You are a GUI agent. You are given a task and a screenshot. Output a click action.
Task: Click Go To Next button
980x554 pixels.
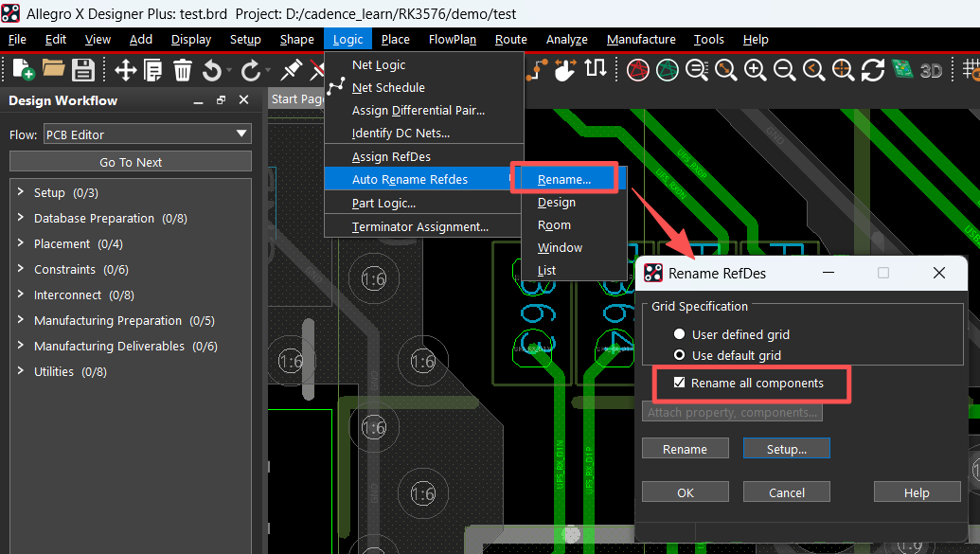click(x=131, y=162)
